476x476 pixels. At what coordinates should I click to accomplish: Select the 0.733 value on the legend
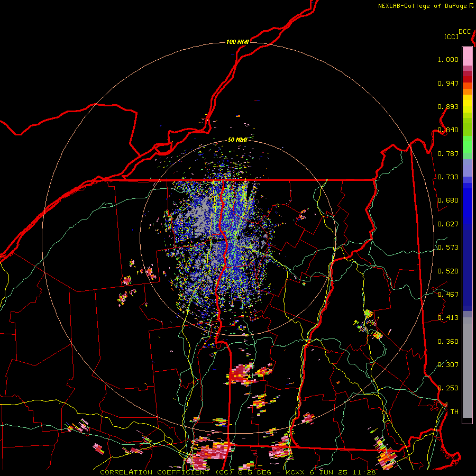tap(448, 177)
